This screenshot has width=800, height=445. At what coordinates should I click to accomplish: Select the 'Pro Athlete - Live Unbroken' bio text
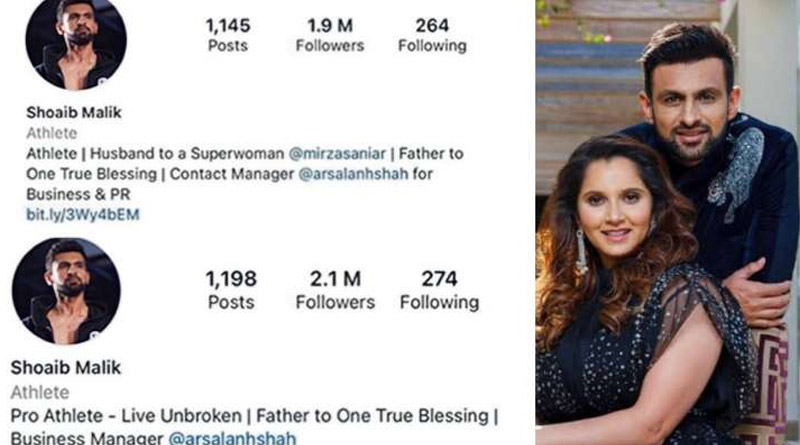click(x=126, y=416)
